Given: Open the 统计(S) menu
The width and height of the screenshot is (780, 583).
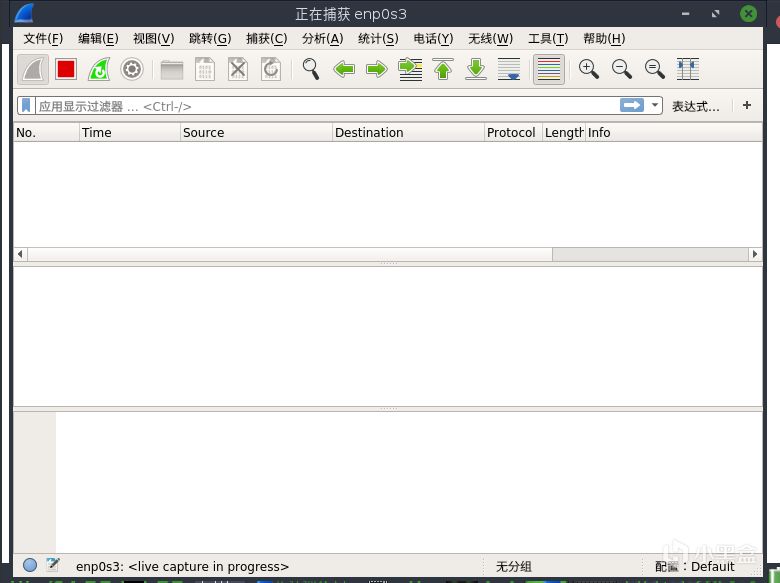Looking at the screenshot, I should tap(378, 38).
